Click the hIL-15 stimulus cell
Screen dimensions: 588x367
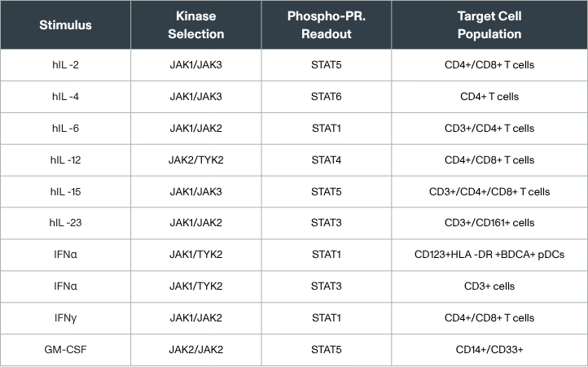coord(66,192)
